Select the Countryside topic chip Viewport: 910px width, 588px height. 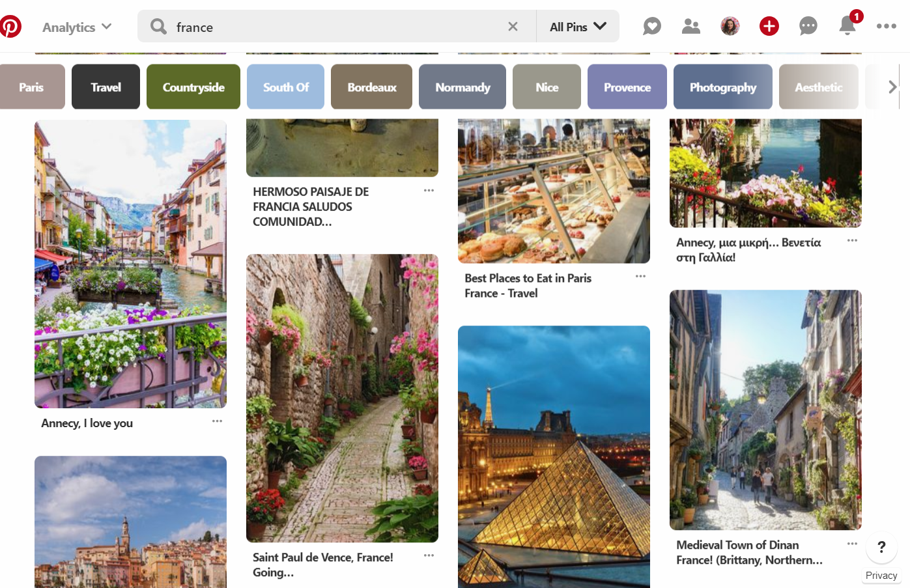[193, 87]
